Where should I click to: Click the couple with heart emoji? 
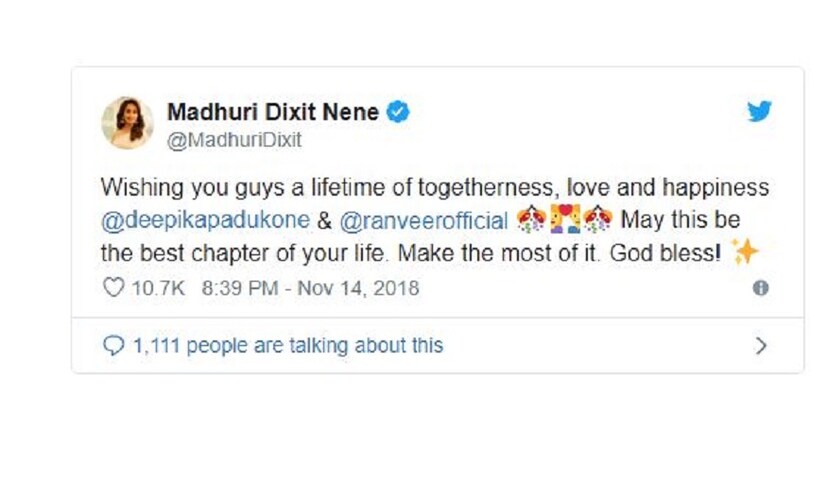click(567, 219)
